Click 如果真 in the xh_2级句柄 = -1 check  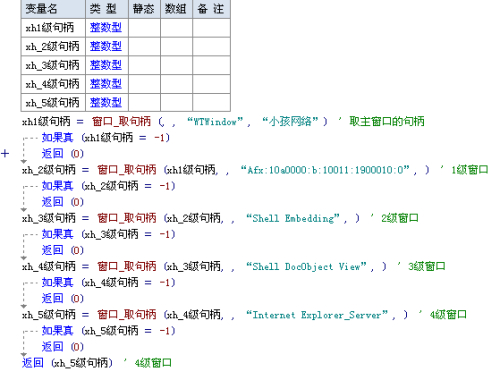tap(57, 186)
